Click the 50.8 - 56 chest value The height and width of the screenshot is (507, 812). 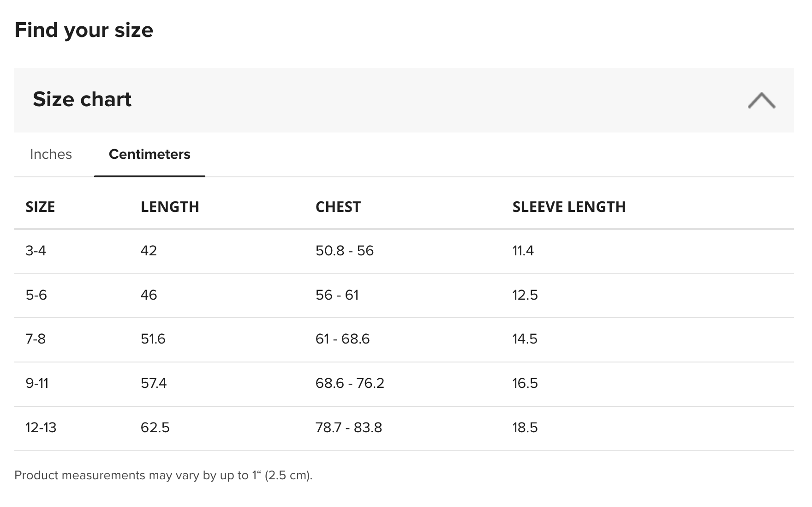[345, 251]
